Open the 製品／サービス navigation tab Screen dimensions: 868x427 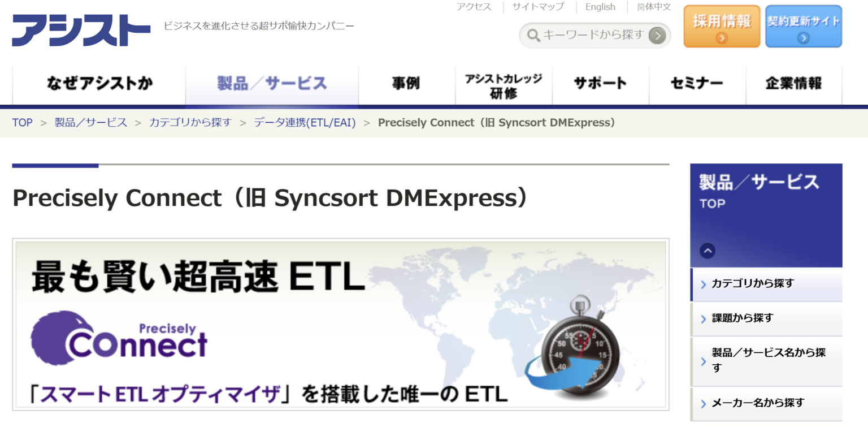tap(272, 83)
